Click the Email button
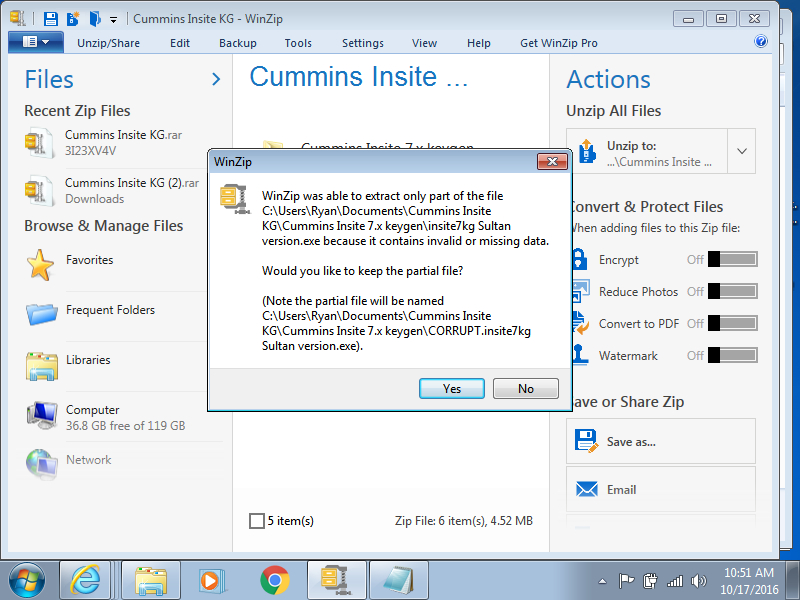800x600 pixels. point(661,489)
